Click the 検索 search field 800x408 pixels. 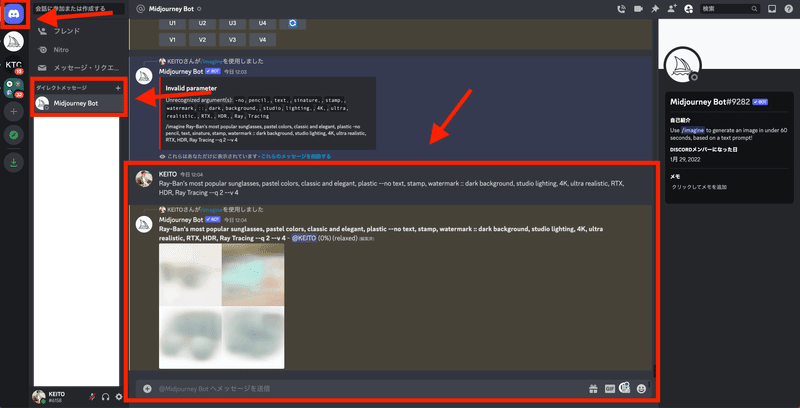coord(730,9)
